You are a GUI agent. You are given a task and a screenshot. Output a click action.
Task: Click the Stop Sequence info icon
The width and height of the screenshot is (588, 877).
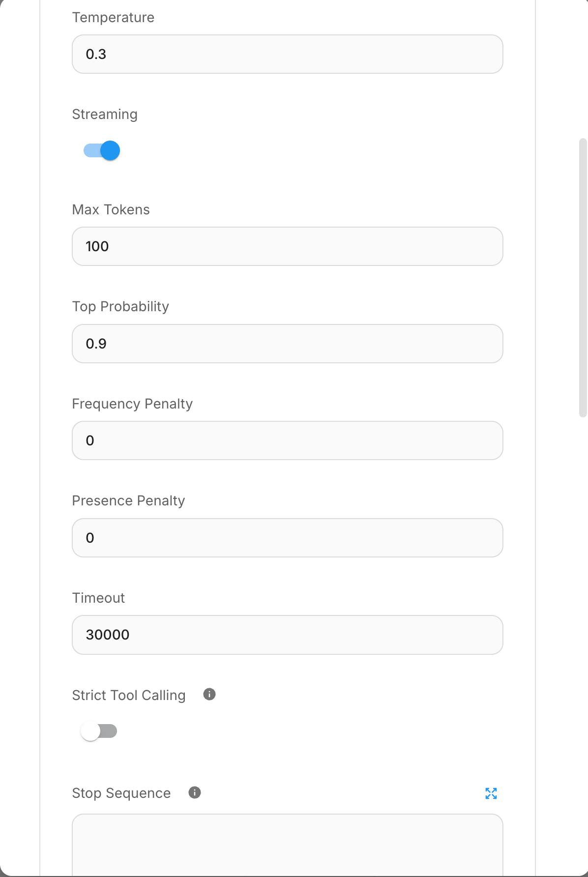195,792
